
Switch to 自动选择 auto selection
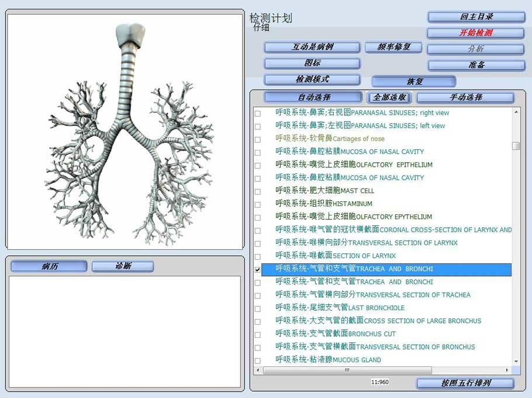click(313, 97)
